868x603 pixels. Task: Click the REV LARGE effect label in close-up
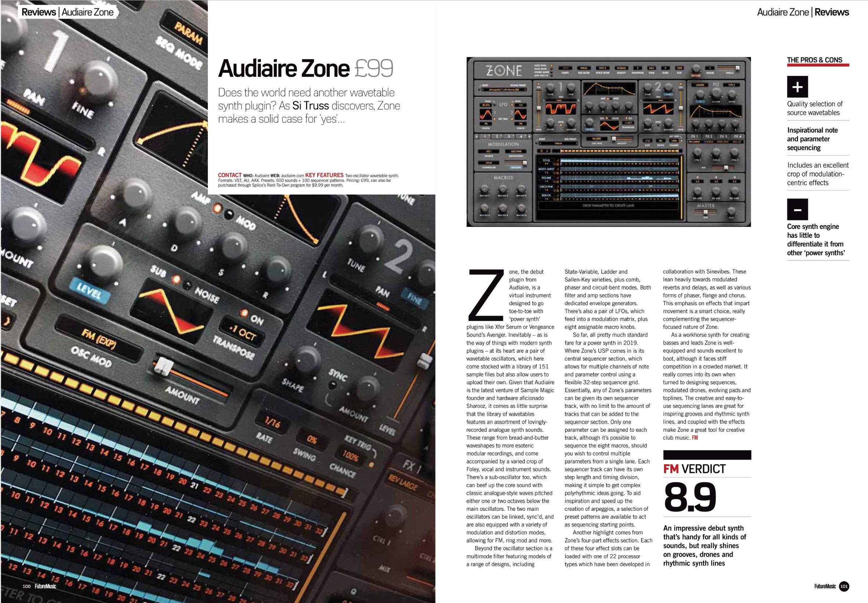click(403, 483)
